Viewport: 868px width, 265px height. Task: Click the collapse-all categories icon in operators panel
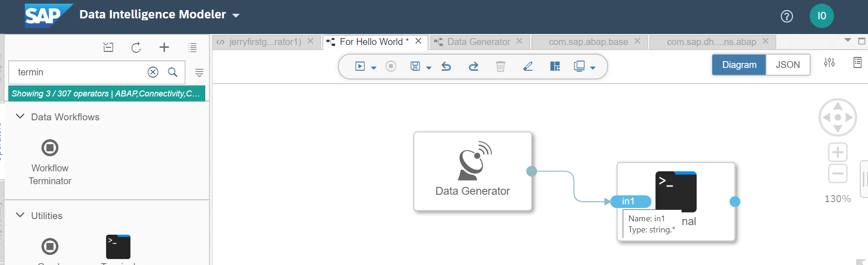108,47
